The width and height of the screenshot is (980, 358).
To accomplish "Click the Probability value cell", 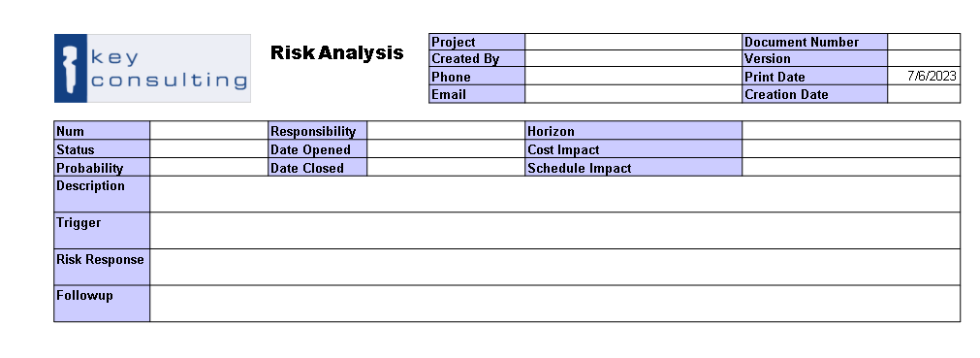I will 208,167.
